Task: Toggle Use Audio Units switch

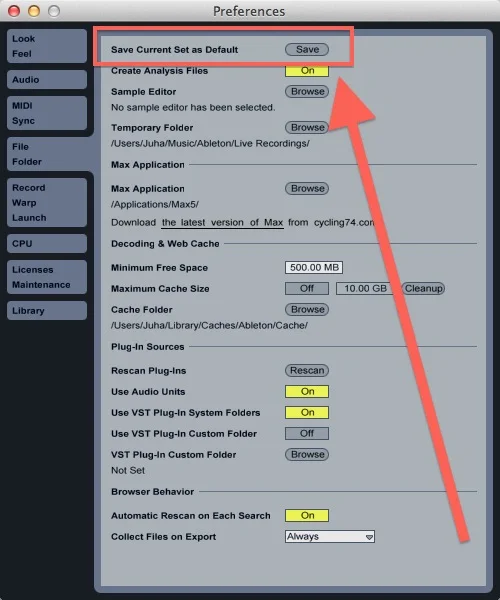Action: 307,391
